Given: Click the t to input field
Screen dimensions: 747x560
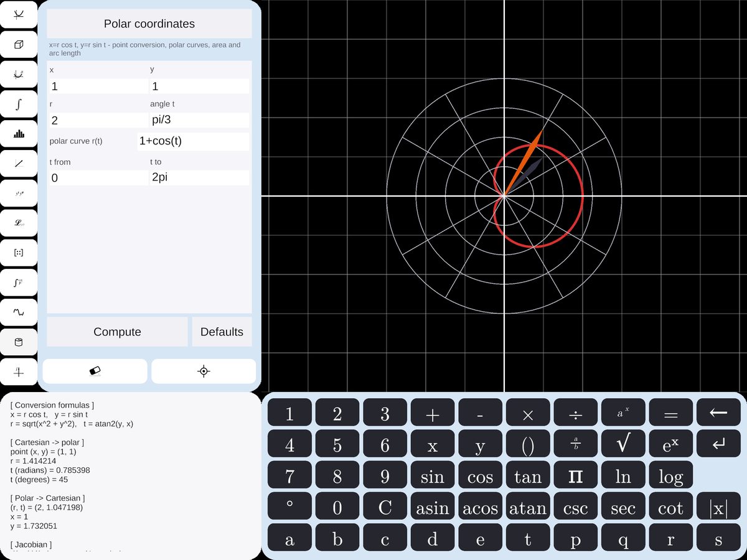Looking at the screenshot, I should (x=199, y=178).
